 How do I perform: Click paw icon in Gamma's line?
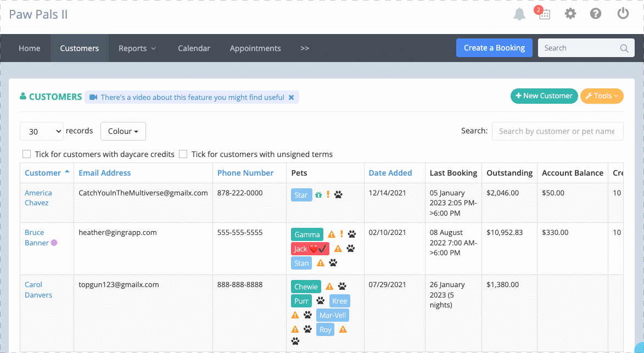(352, 234)
